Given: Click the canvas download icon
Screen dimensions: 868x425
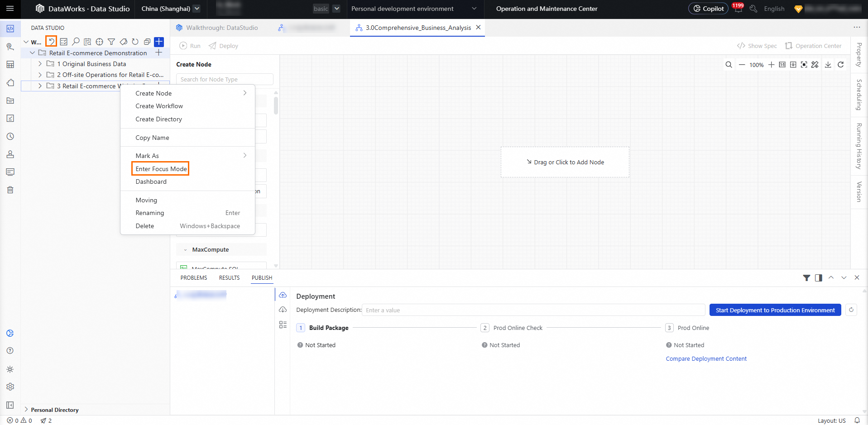Looking at the screenshot, I should (x=828, y=65).
